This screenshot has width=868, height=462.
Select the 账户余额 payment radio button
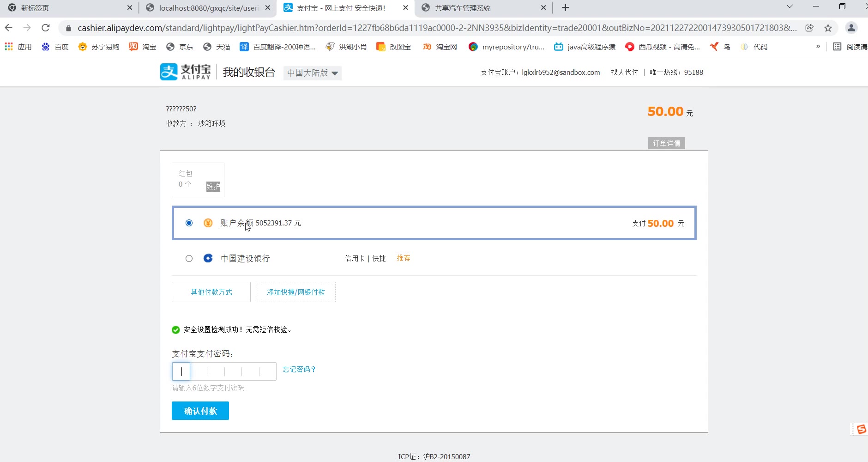coord(189,223)
